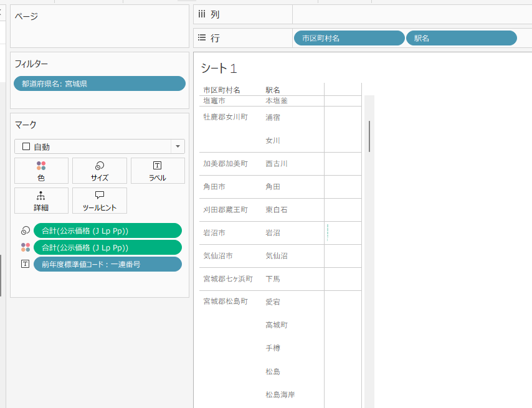Open the ツールヒント (Tooltip) marks button

point(100,201)
